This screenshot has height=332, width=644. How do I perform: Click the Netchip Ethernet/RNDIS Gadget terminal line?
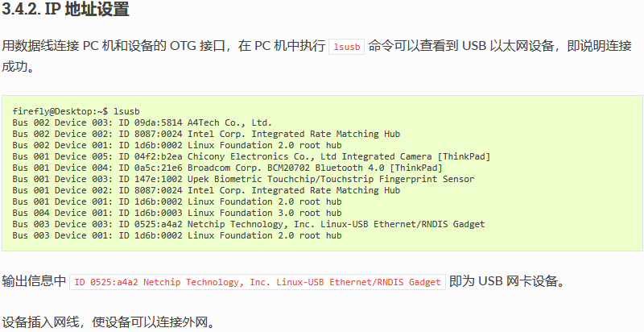click(249, 224)
